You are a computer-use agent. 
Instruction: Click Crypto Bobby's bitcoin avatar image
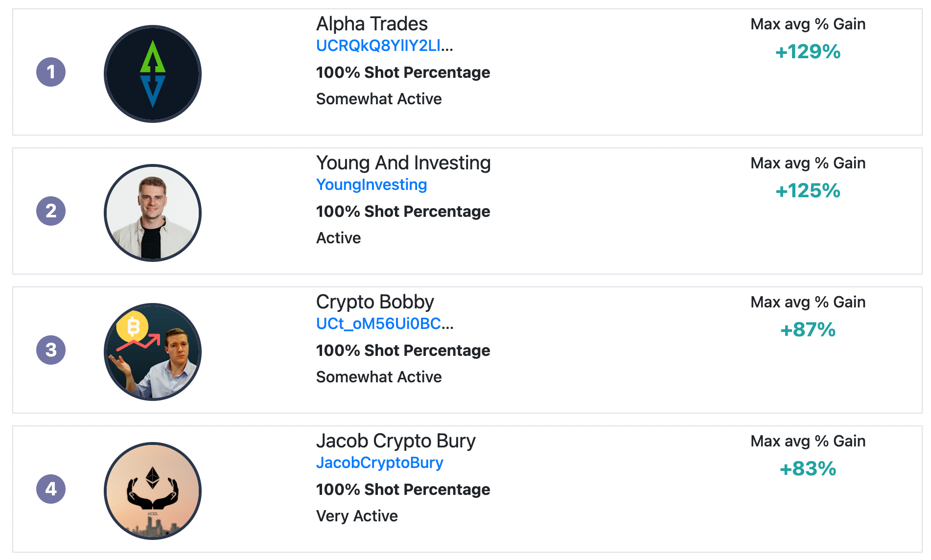click(x=153, y=352)
